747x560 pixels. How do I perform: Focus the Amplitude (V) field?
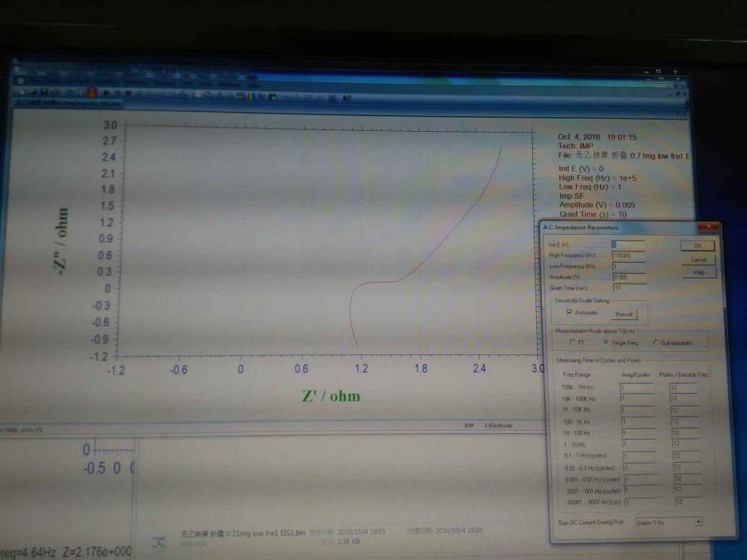629,277
